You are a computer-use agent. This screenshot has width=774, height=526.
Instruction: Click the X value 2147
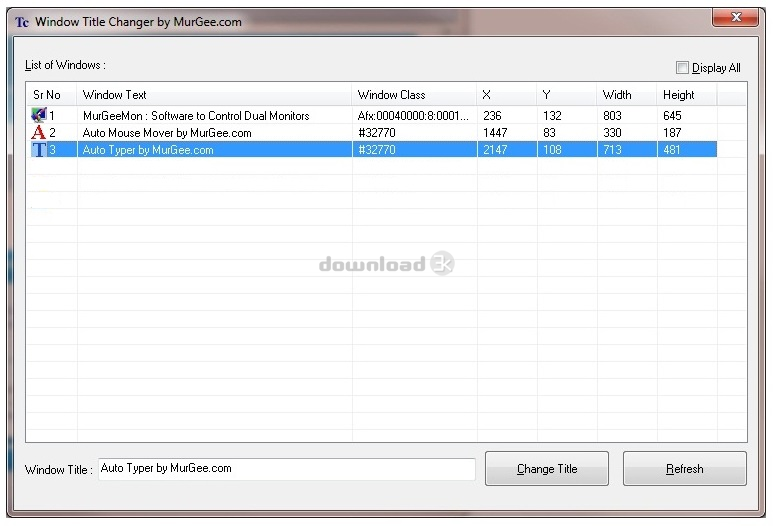tap(495, 150)
